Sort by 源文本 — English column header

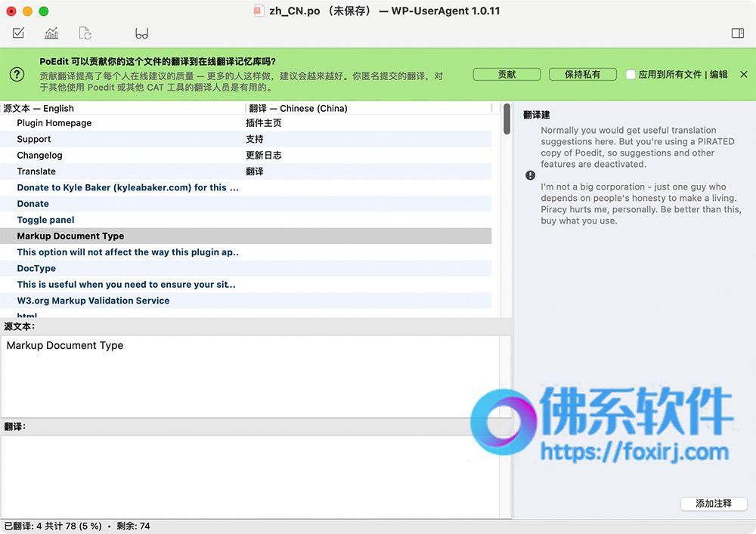click(x=123, y=108)
